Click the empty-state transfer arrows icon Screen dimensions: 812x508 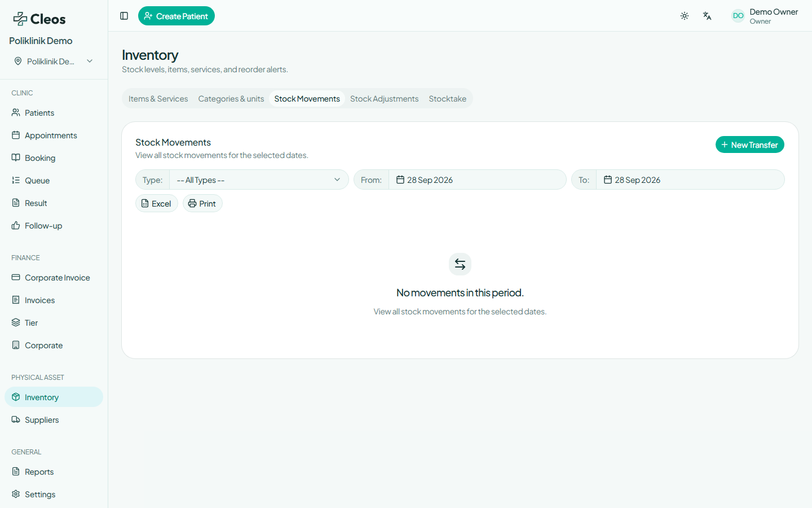point(460,264)
